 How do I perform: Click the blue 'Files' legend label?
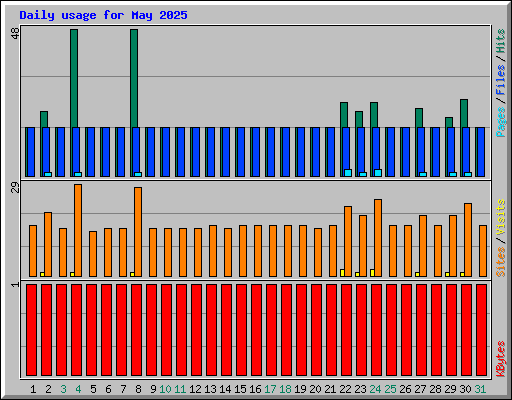500,80
